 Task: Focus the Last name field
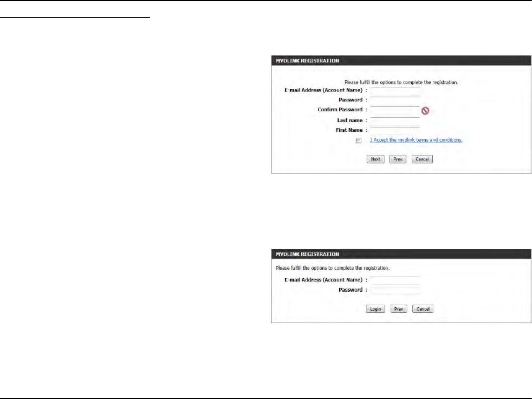[395, 121]
